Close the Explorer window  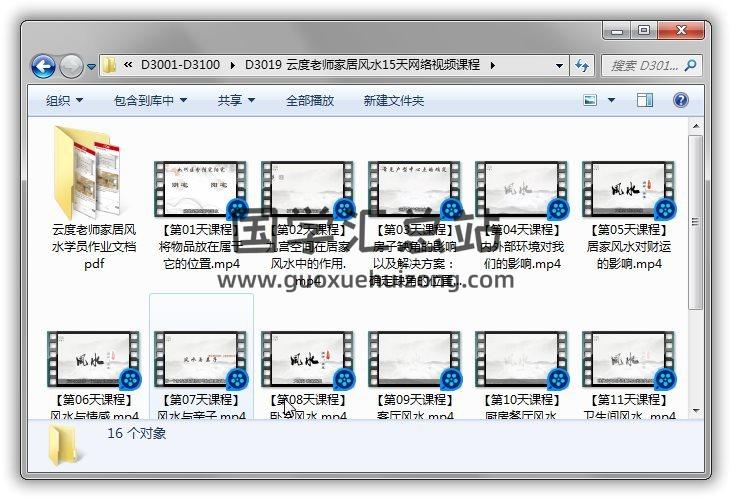(x=681, y=31)
